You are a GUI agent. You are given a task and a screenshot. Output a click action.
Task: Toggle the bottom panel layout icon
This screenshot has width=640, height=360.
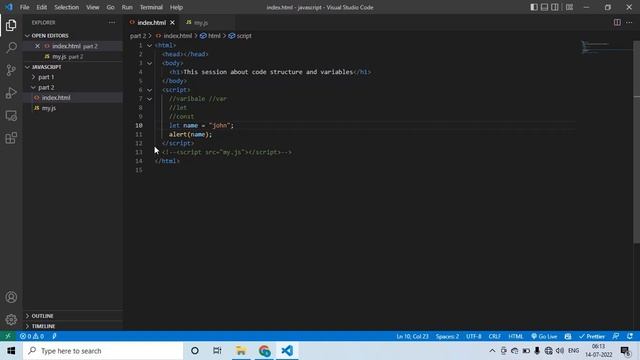544,7
